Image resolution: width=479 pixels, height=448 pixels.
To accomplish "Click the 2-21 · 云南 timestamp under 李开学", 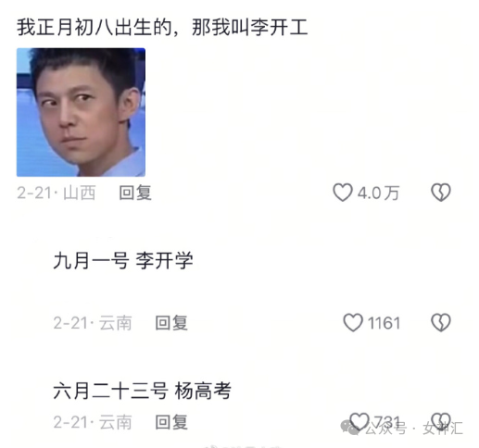I will coord(93,323).
